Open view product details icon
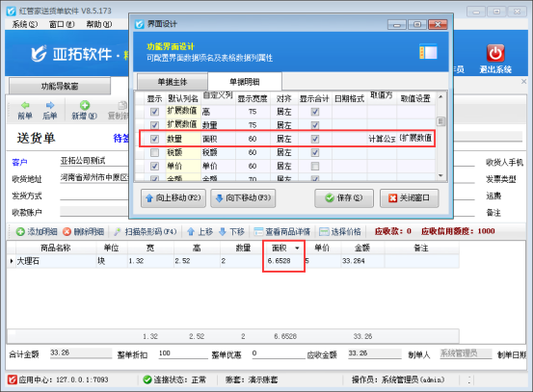 [258, 232]
